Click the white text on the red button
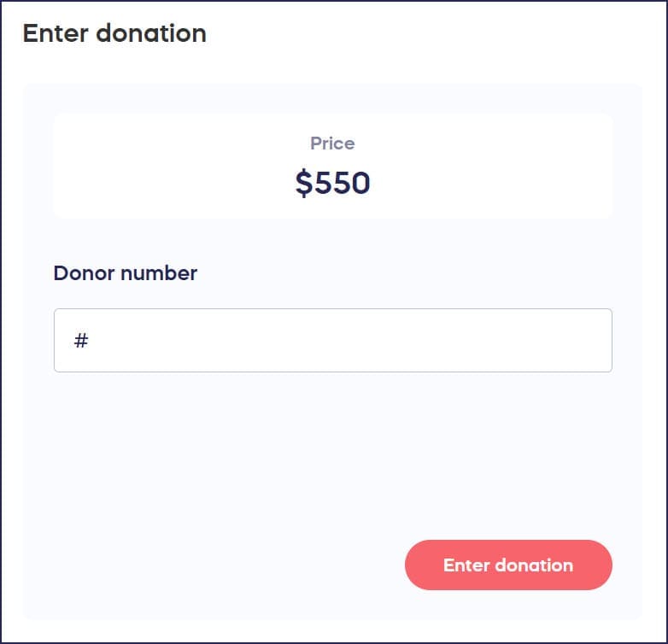This screenshot has height=644, width=668. [x=508, y=565]
